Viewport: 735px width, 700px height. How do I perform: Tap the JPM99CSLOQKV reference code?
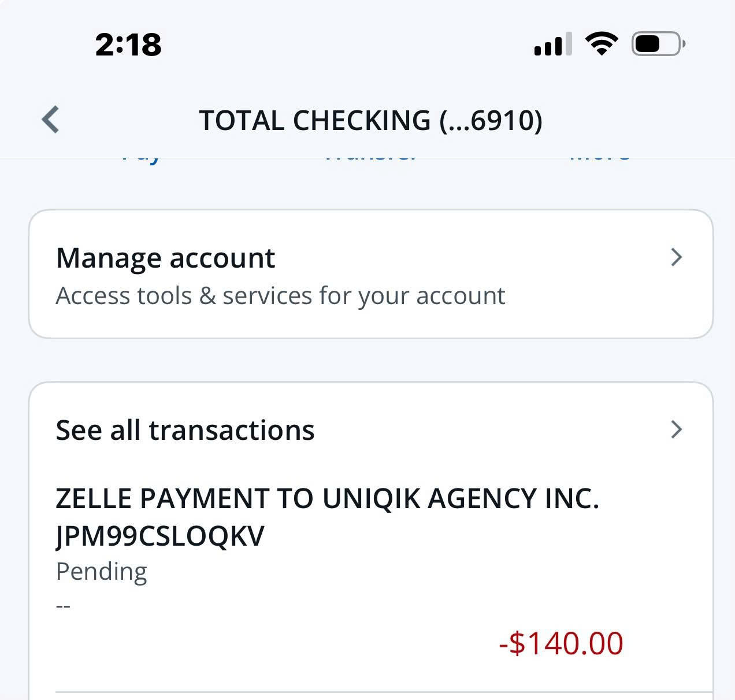[x=160, y=536]
